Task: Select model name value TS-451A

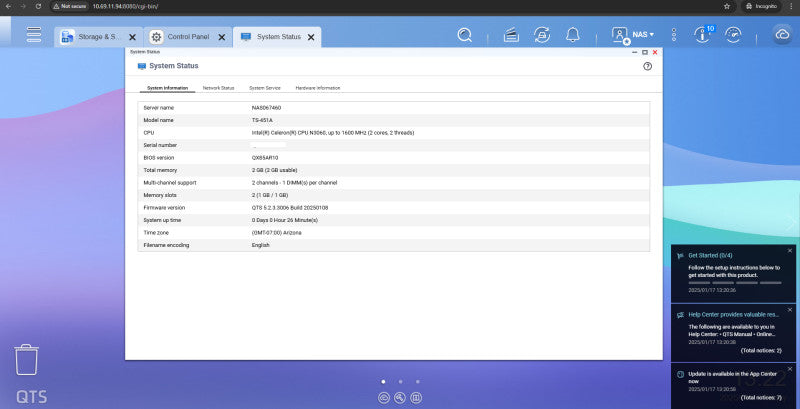Action: [x=262, y=120]
